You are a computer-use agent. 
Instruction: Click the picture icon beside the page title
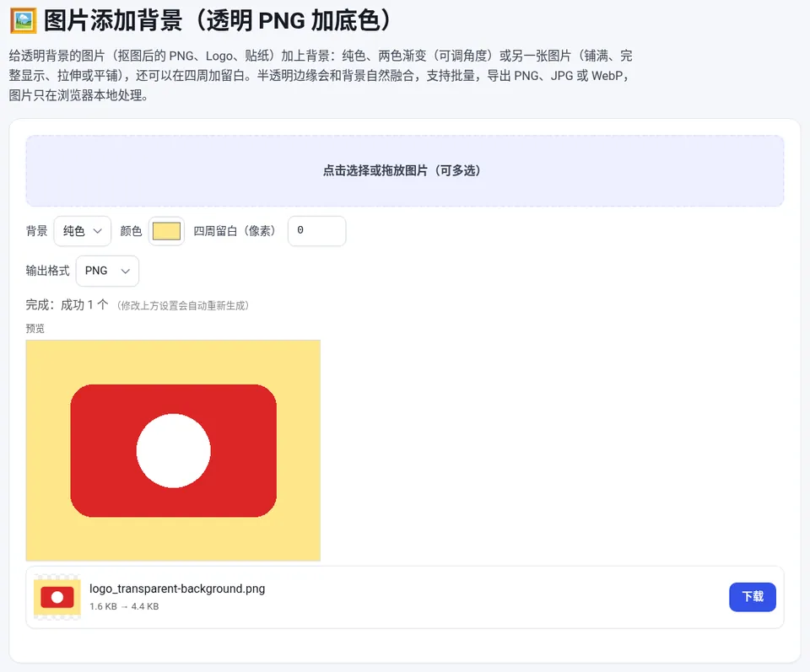[x=24, y=20]
